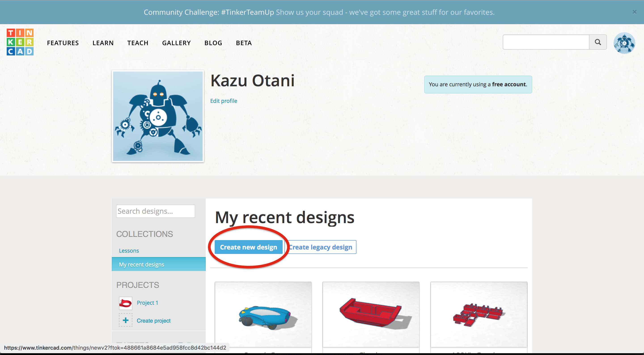Open the blue car design thumbnail

coord(263,314)
